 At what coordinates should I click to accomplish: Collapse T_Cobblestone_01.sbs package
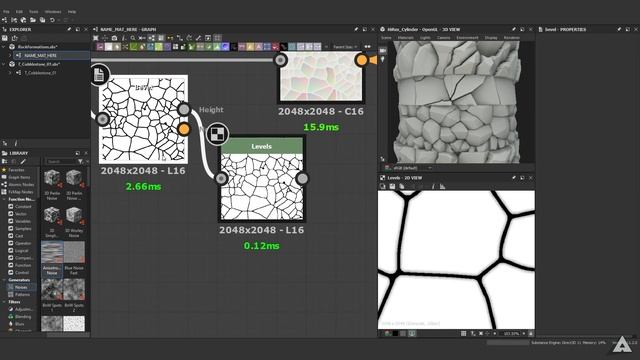[4, 64]
